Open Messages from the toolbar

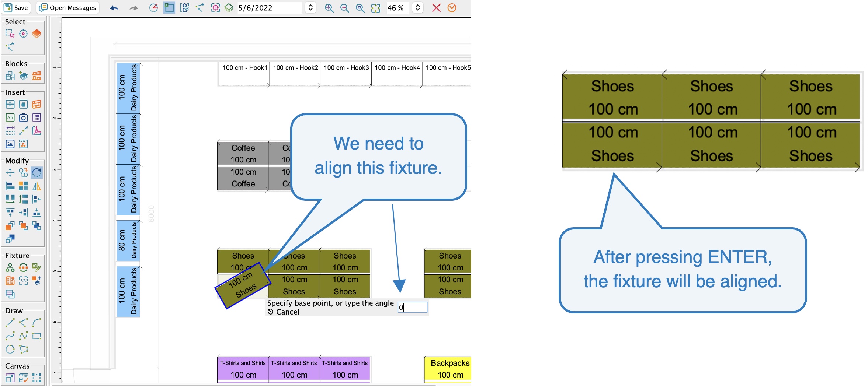[68, 7]
